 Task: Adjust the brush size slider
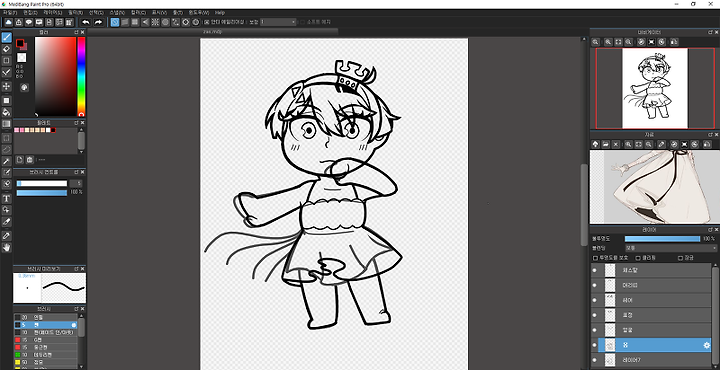[42, 184]
